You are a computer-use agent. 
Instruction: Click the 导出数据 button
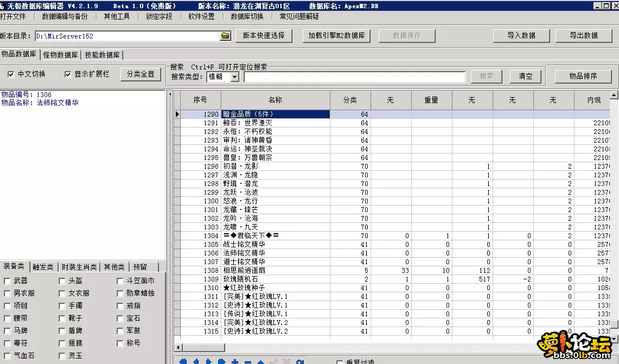click(x=584, y=35)
